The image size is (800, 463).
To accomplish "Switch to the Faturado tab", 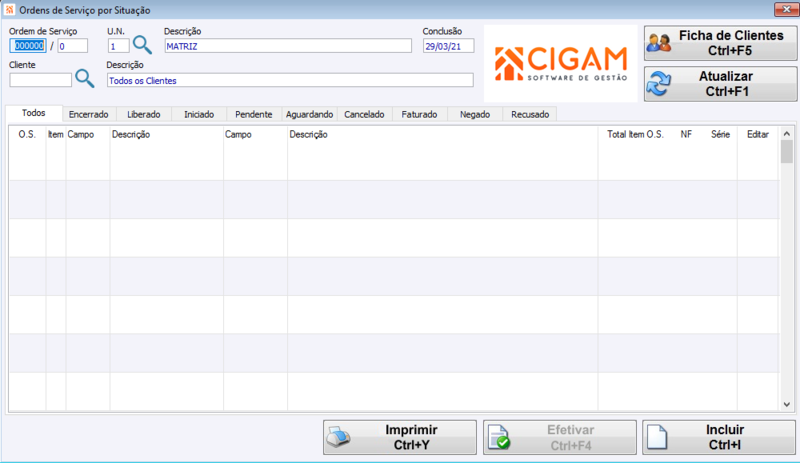I will (x=419, y=114).
